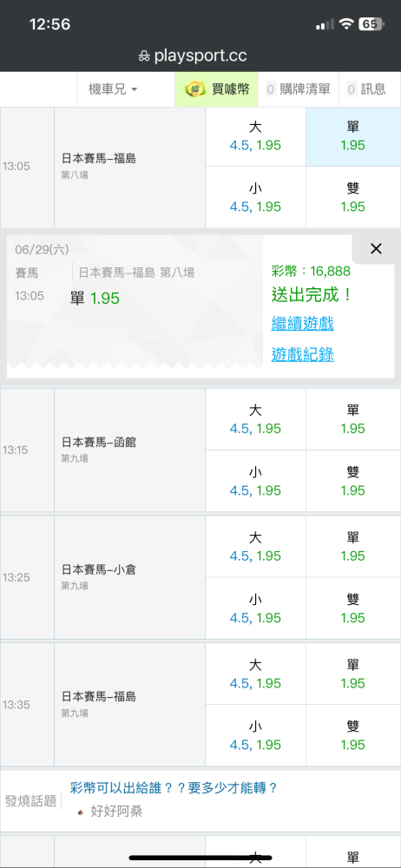Tap the battery indicator in status bar

tap(371, 24)
